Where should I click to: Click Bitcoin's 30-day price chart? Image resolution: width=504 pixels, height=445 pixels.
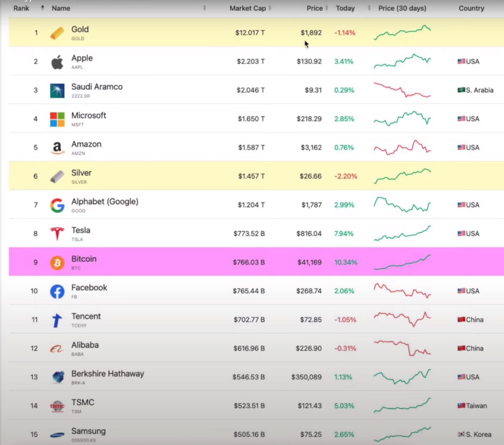[402, 262]
